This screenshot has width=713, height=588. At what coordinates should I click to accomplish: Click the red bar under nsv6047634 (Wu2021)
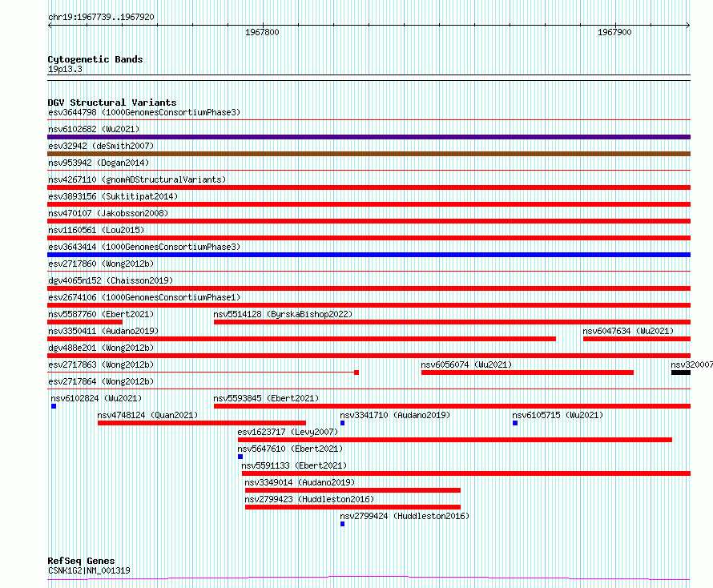point(637,339)
